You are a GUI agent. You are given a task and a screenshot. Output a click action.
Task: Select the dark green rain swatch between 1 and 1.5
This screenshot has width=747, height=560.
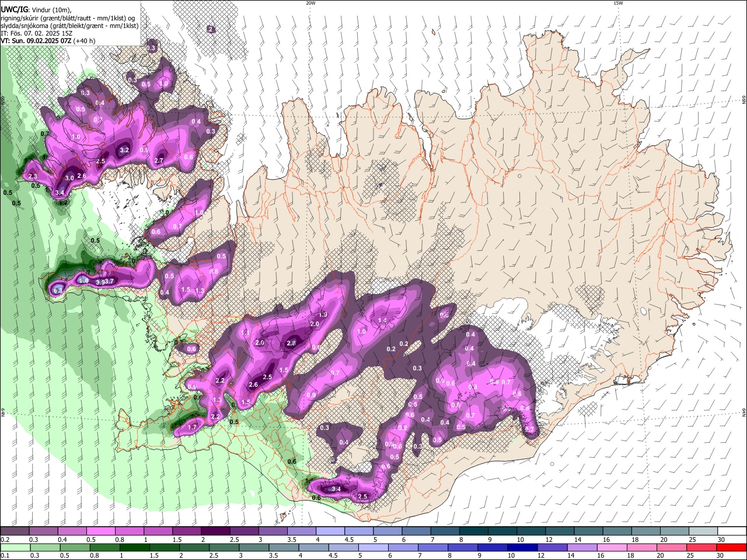tap(134, 547)
